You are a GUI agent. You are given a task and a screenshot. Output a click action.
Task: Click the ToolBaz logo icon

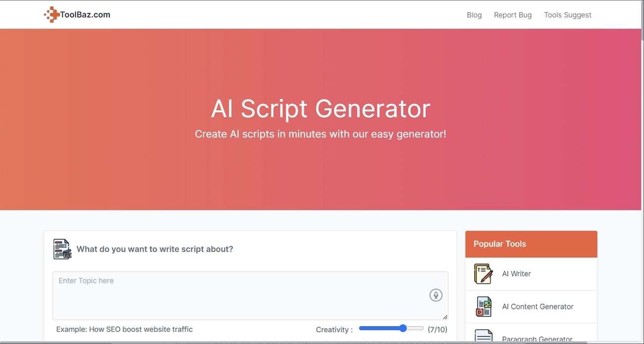tap(51, 15)
